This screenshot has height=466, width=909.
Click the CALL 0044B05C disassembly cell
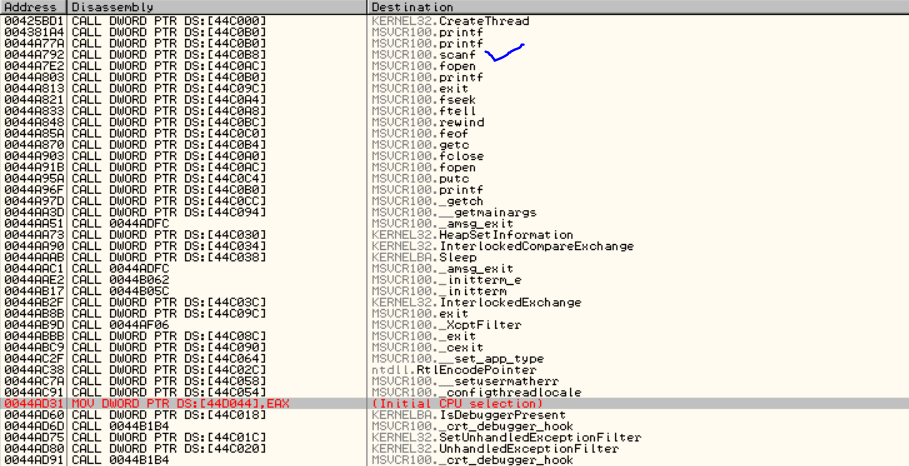(x=121, y=291)
